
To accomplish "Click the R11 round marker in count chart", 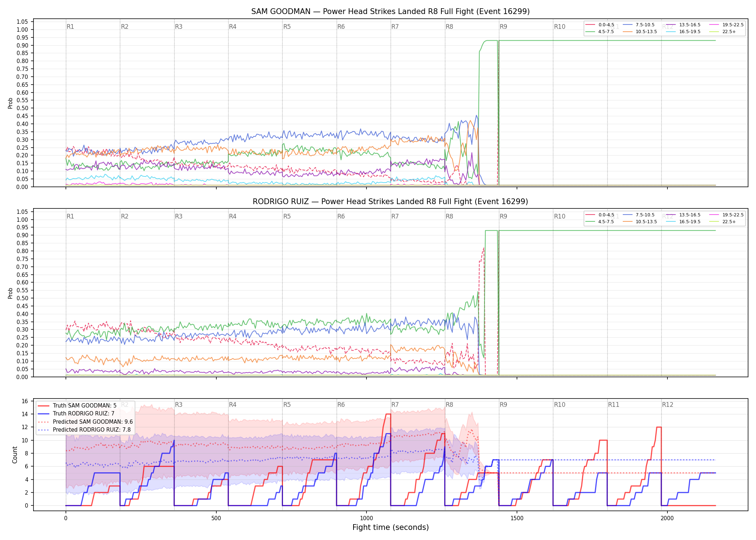I will [614, 405].
